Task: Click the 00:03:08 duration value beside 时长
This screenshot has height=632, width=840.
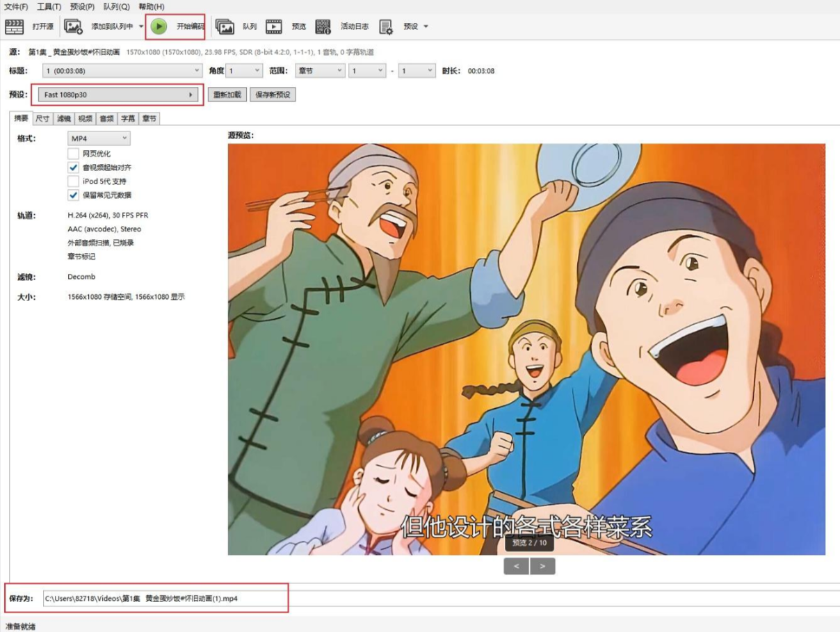Action: click(481, 71)
